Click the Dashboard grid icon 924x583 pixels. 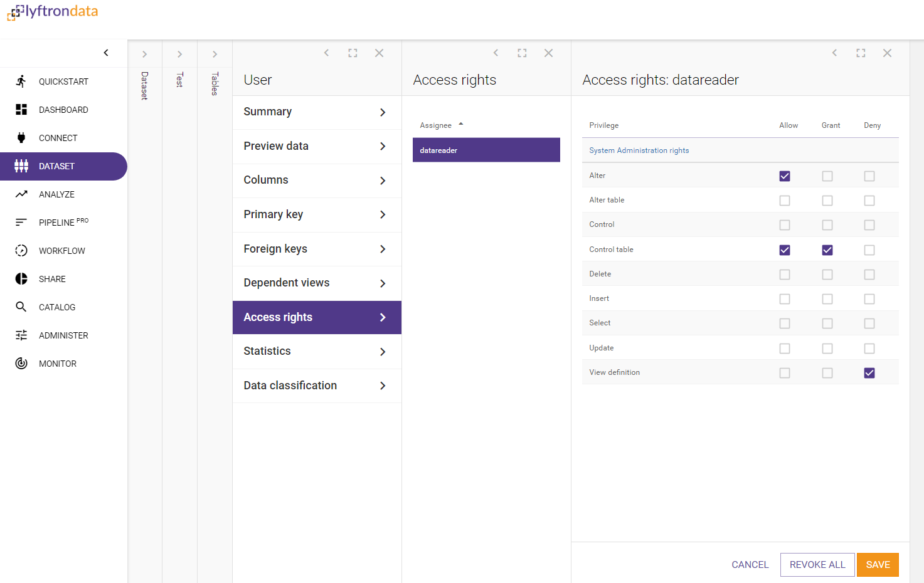[21, 110]
